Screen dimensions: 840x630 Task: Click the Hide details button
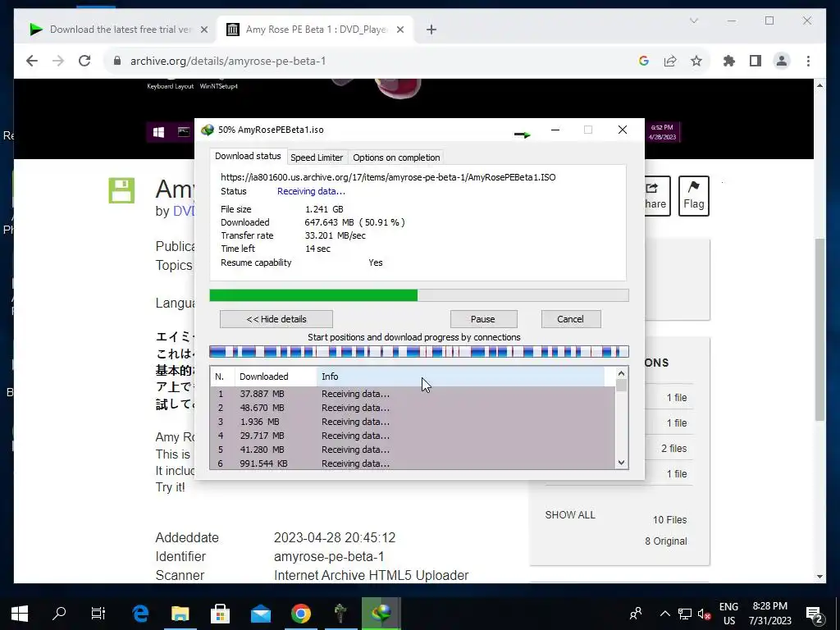point(276,319)
